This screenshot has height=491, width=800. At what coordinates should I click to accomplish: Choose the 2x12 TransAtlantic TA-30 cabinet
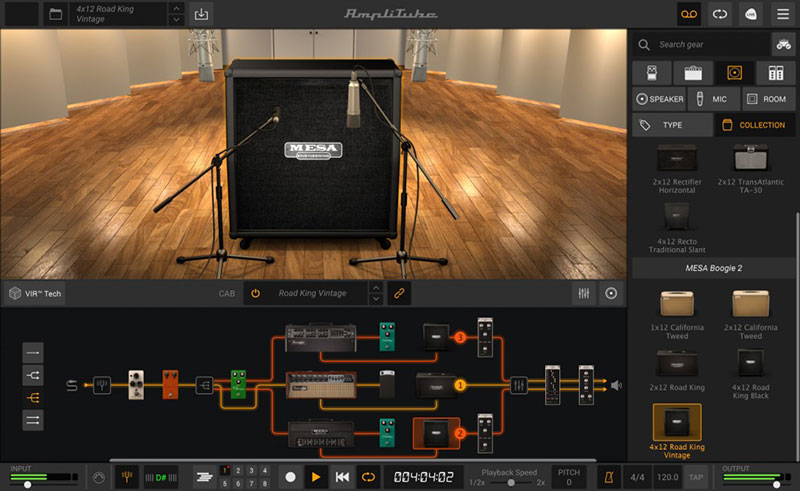(751, 169)
